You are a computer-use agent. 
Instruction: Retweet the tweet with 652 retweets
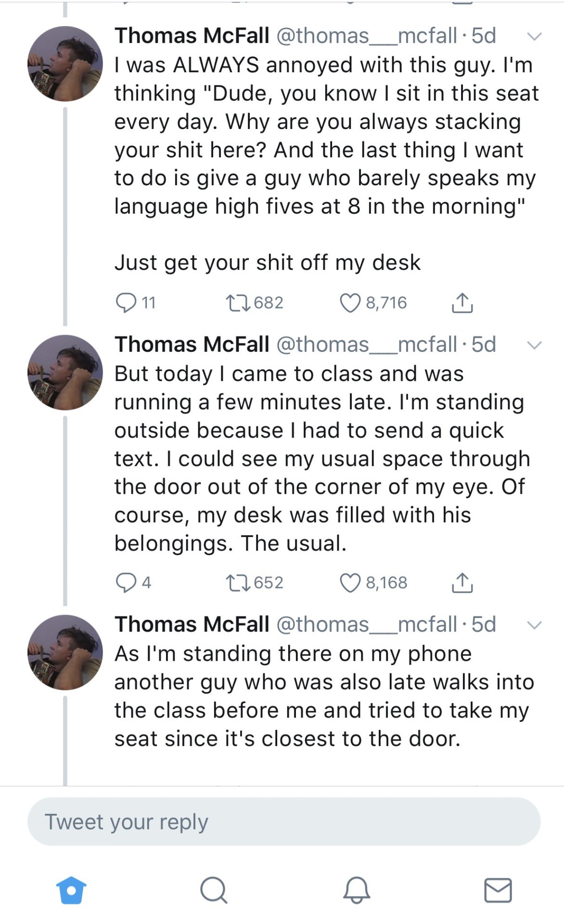[238, 582]
